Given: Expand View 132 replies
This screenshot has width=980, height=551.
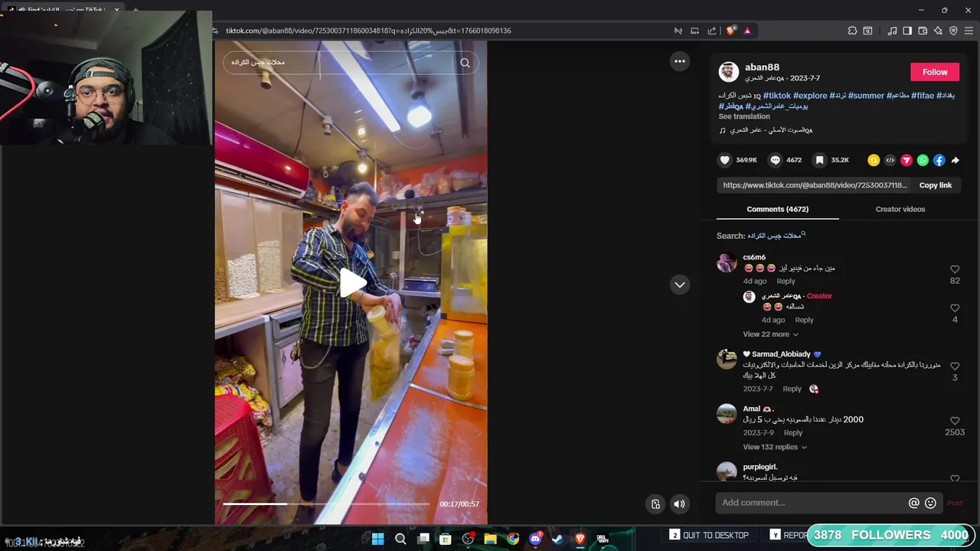Looking at the screenshot, I should (x=775, y=447).
